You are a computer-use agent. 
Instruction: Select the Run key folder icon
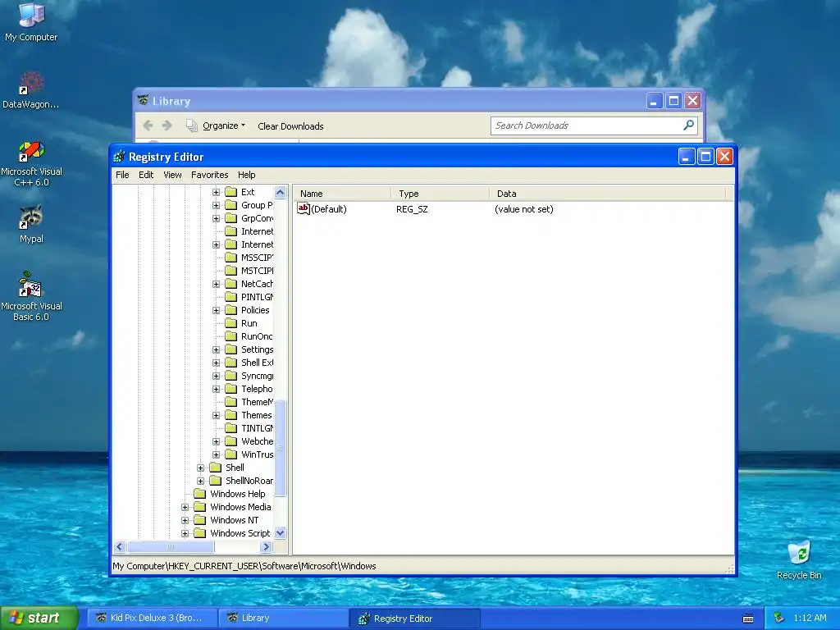[231, 323]
